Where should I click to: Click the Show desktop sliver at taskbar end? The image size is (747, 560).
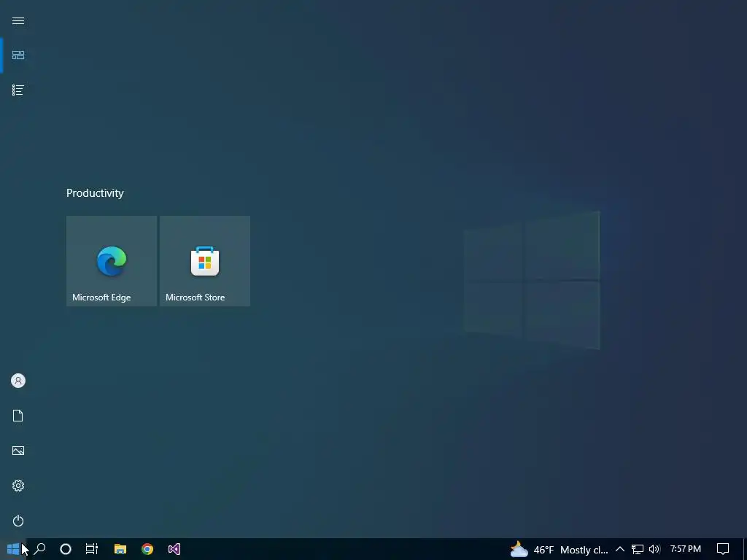(745, 549)
